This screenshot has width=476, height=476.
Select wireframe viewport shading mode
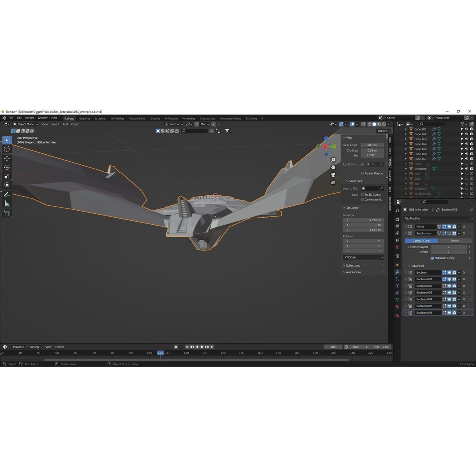coord(369,124)
